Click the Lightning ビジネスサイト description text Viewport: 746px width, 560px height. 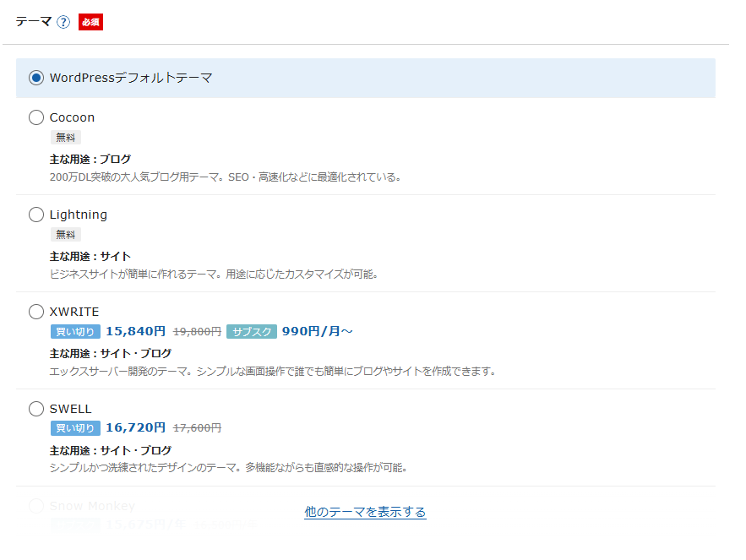click(x=213, y=275)
